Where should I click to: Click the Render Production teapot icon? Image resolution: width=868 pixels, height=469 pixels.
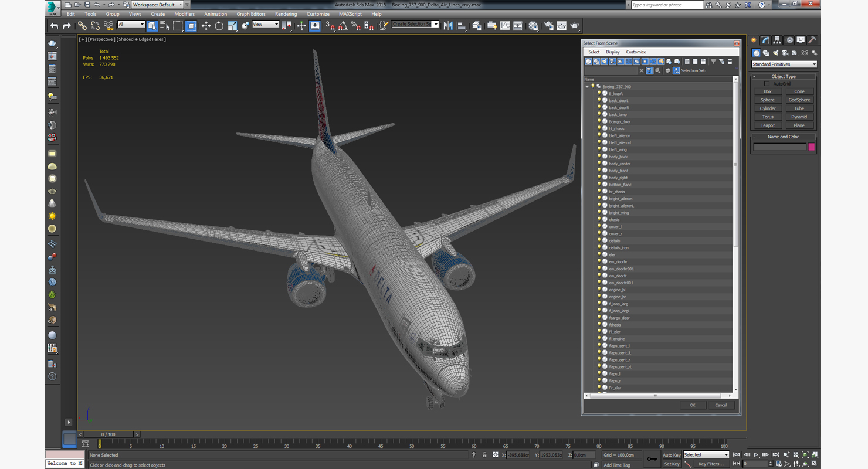pos(575,26)
